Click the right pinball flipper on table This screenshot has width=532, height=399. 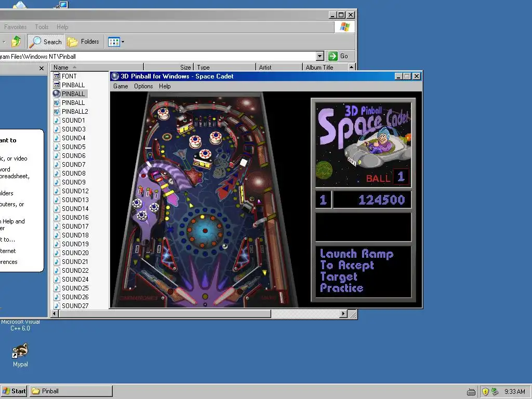click(228, 295)
